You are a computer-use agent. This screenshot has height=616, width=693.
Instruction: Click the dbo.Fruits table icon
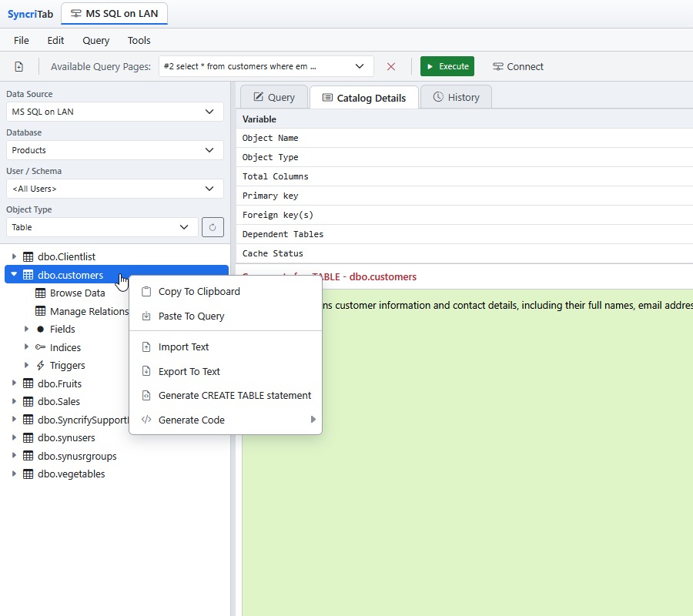tap(28, 383)
